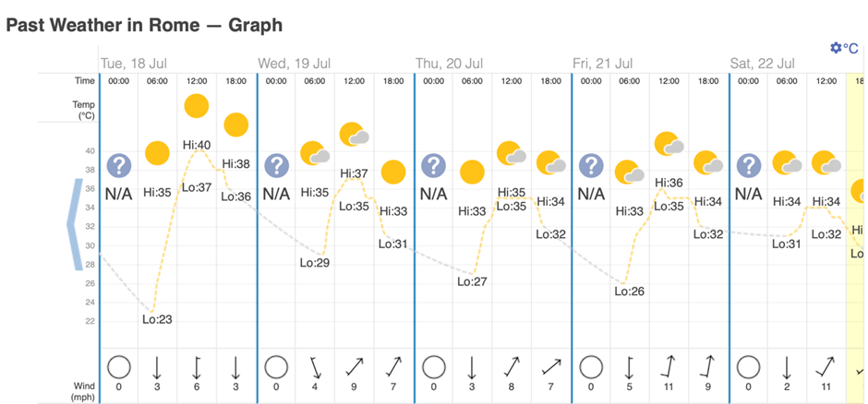Click Tuesday 12:00 sunny weather icon
The image size is (868, 404).
[196, 106]
